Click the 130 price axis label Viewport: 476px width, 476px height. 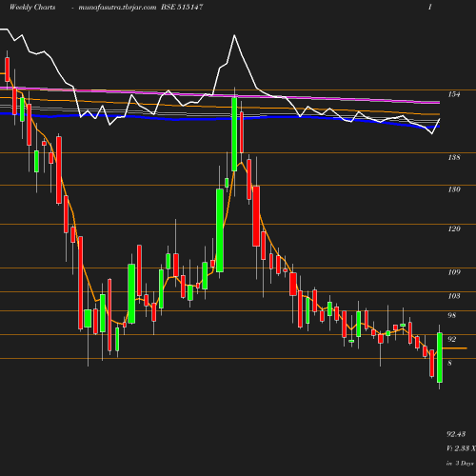tap(454, 189)
